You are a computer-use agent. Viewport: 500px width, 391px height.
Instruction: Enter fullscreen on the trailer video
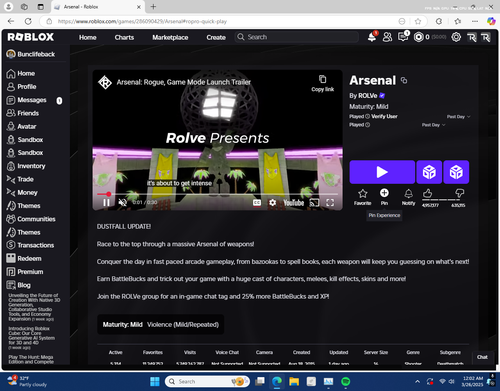pyautogui.click(x=330, y=203)
